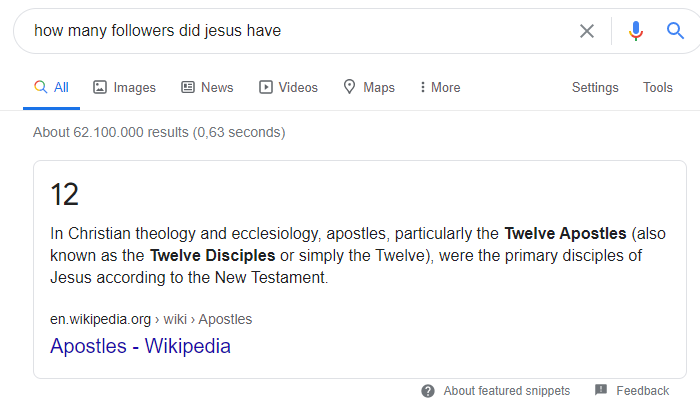The image size is (700, 404).
Task: Click the question mark help icon
Action: coord(428,390)
